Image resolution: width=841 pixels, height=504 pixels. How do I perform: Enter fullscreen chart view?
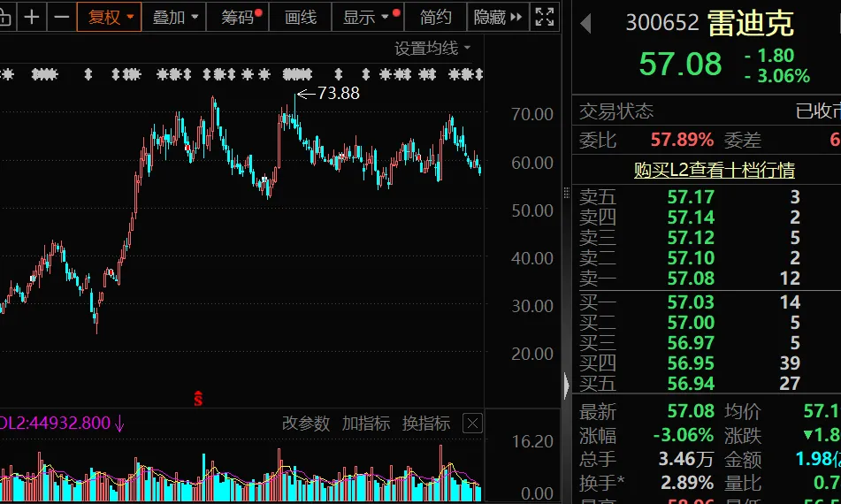pyautogui.click(x=545, y=17)
